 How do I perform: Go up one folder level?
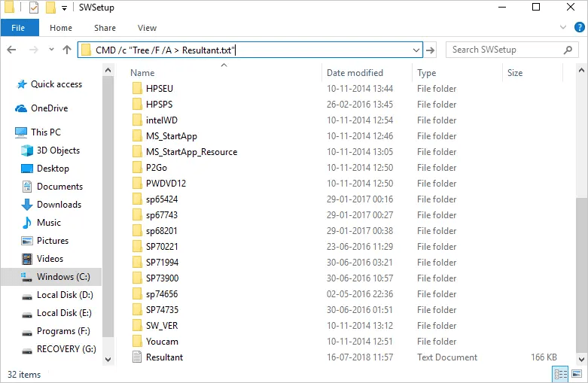(x=67, y=50)
